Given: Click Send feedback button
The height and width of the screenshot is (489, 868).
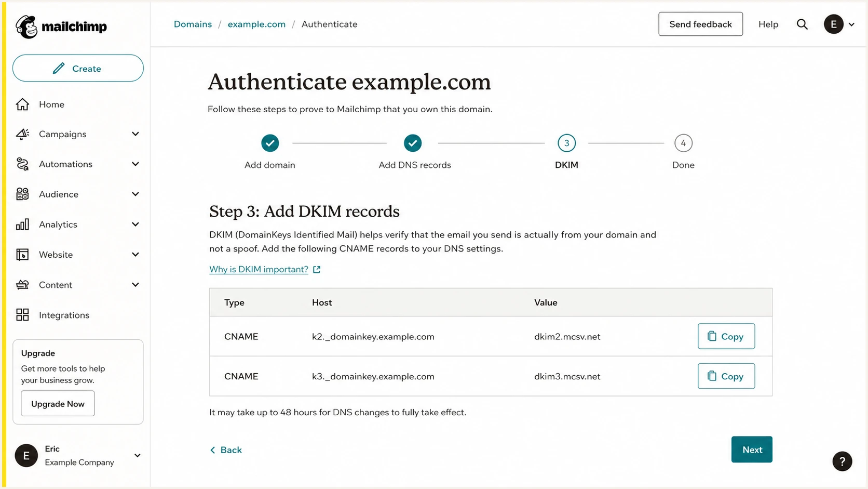Looking at the screenshot, I should pyautogui.click(x=700, y=24).
